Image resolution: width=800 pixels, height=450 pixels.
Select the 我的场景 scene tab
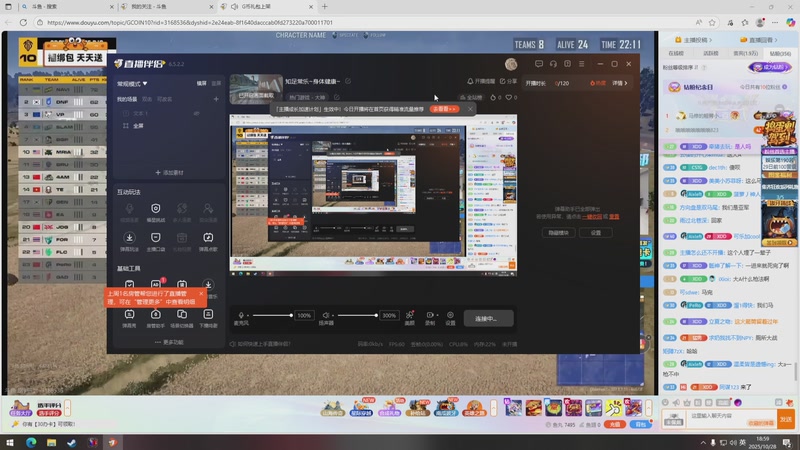(127, 99)
